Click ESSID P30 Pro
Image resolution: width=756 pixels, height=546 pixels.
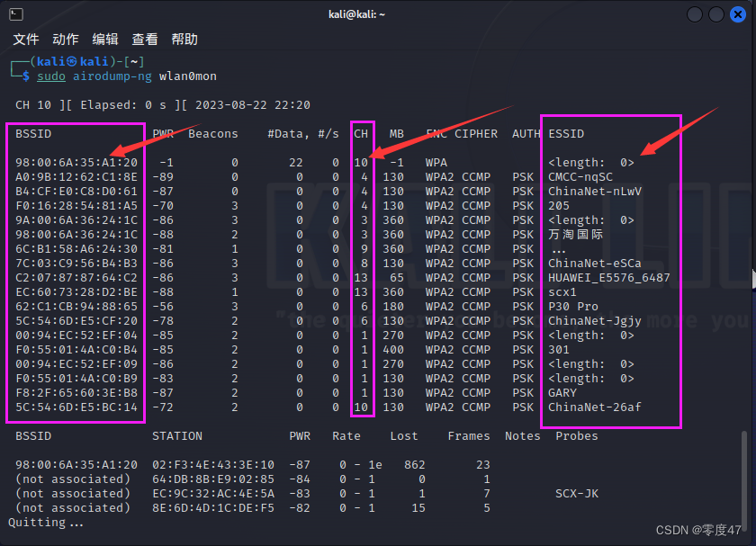[573, 307]
